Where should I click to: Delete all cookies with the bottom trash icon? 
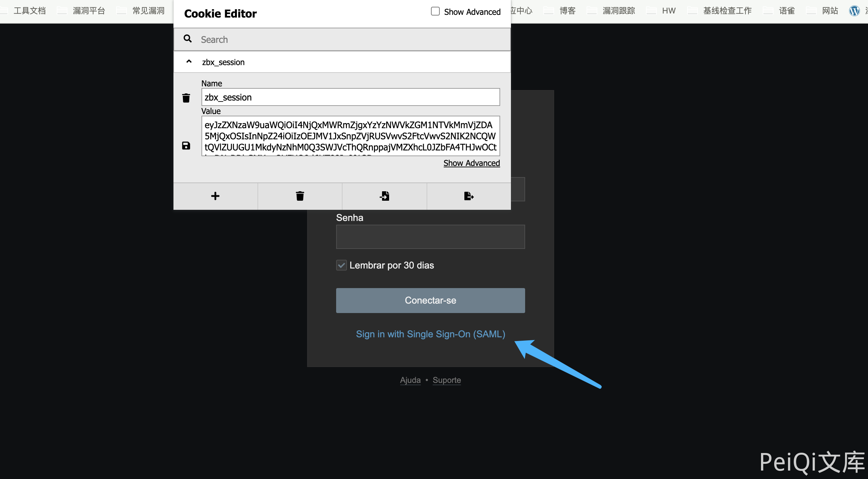tap(300, 196)
